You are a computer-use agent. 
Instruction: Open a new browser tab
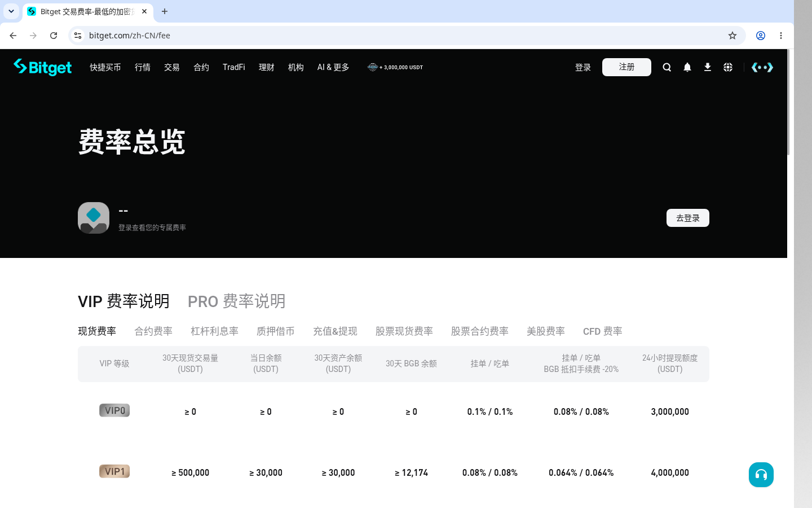click(165, 11)
